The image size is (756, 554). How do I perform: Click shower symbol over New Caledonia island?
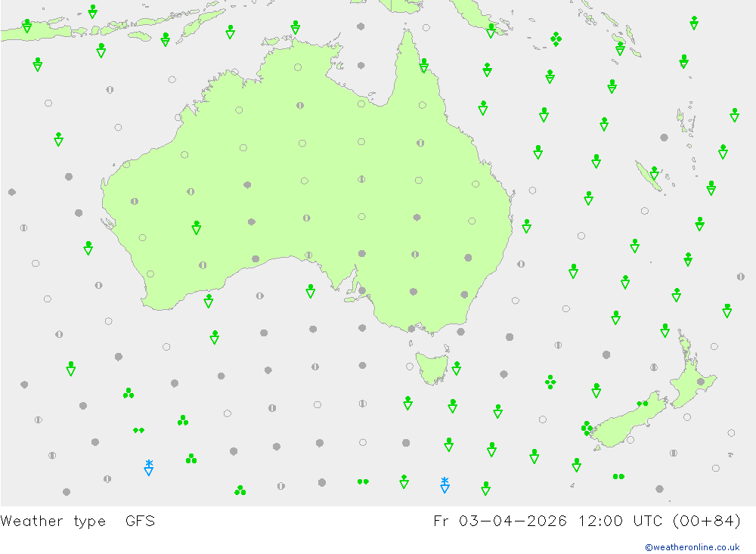click(x=654, y=173)
